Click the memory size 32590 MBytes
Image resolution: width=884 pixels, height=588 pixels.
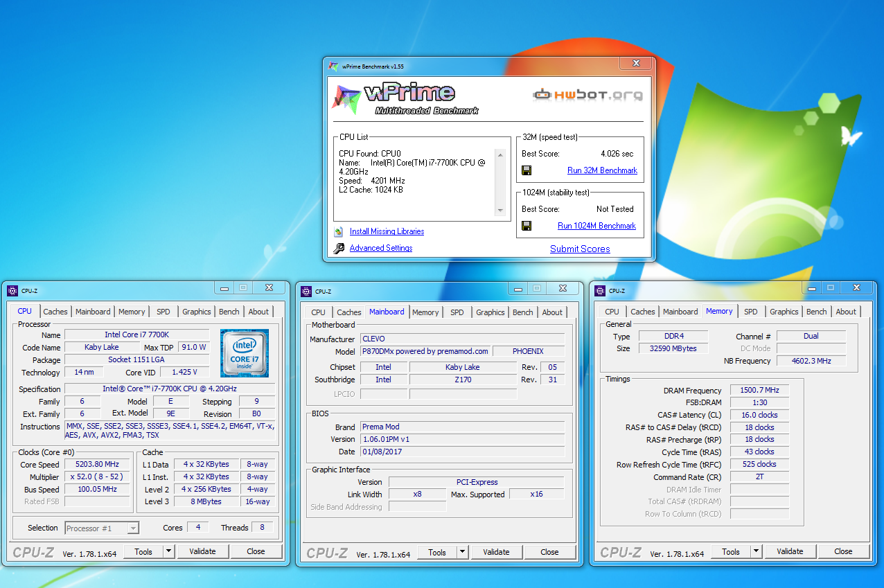tap(673, 348)
